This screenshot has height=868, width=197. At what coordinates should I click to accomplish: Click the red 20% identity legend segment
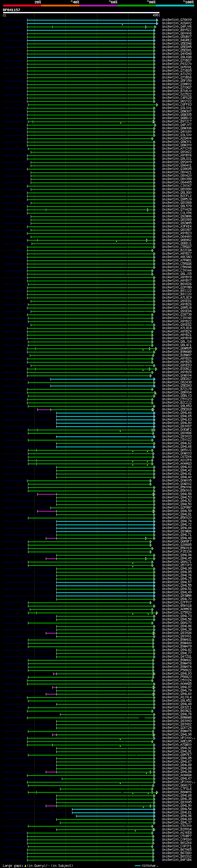coord(22,6)
